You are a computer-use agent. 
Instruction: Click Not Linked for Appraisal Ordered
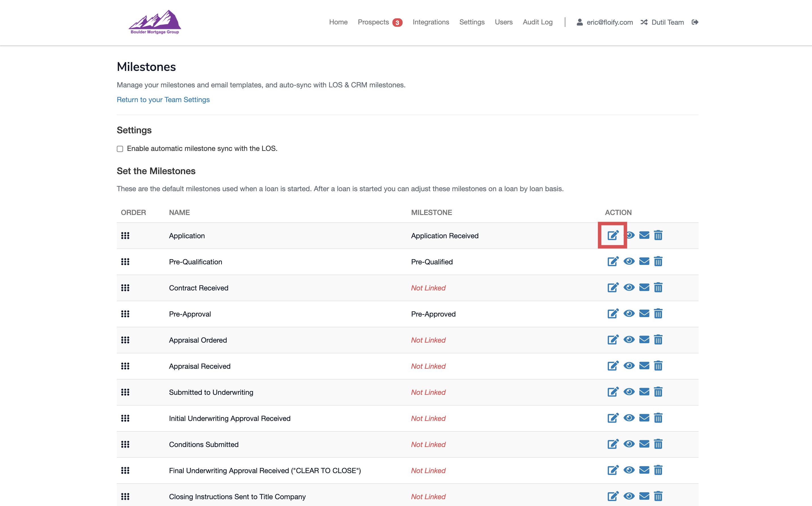[x=428, y=340]
